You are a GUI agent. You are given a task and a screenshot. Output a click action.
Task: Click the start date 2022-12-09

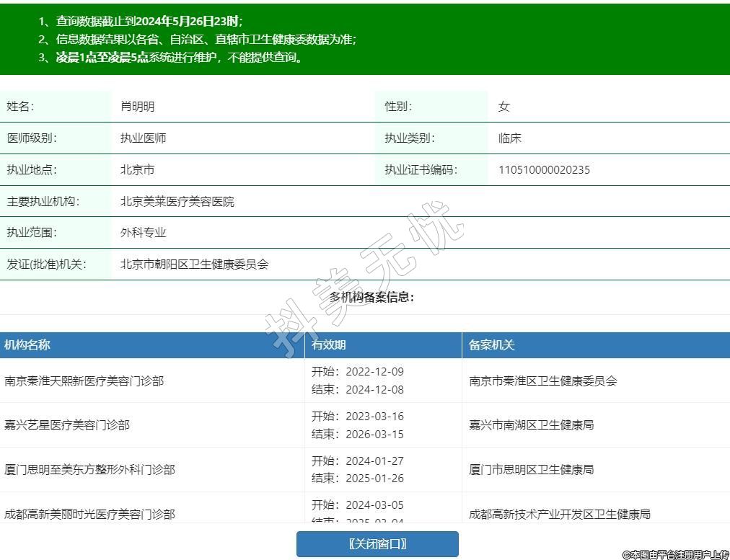point(374,372)
